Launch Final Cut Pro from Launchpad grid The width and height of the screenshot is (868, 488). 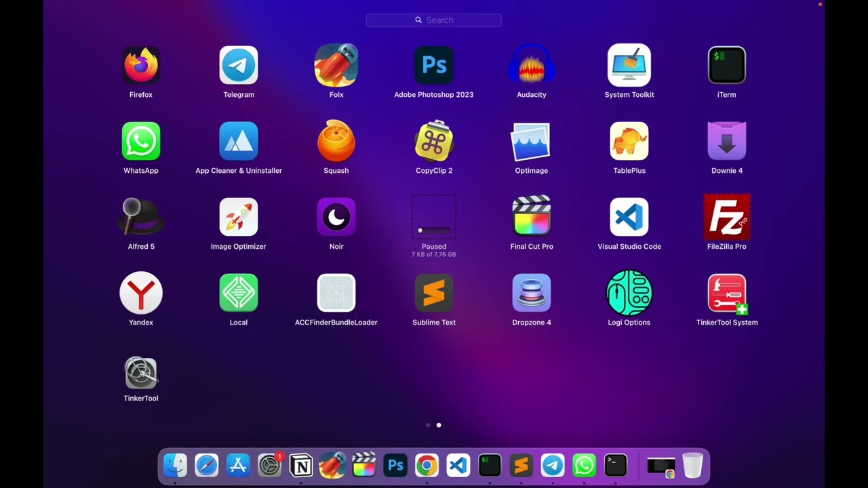(532, 216)
